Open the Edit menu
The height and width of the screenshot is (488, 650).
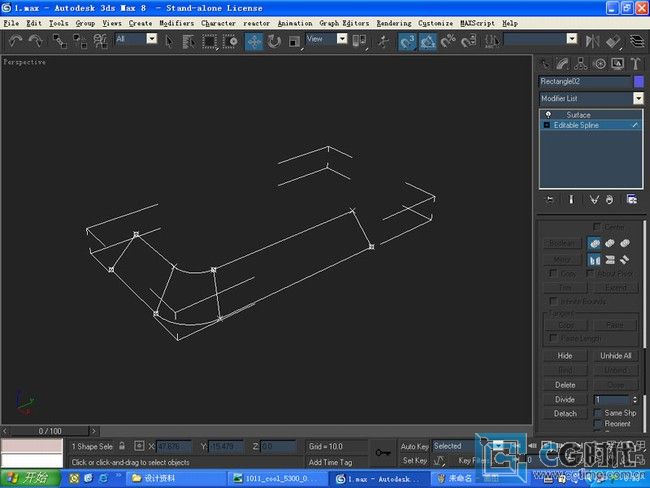[34, 23]
